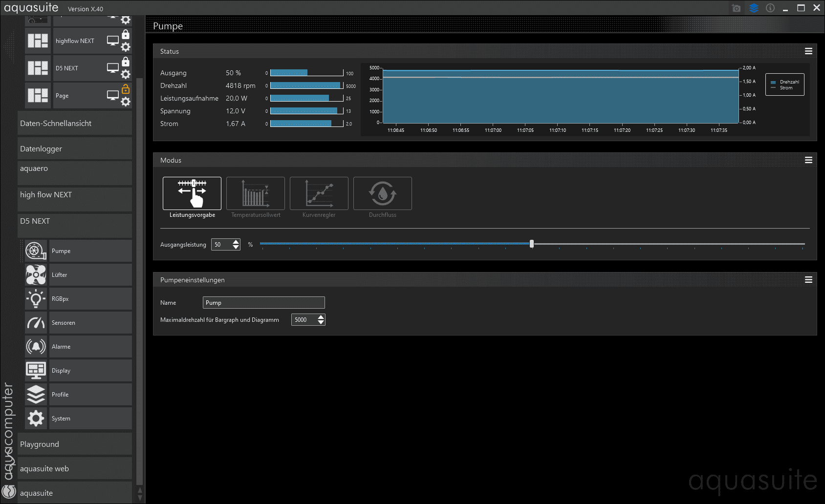Expand the high flow NEXT section
This screenshot has width=825, height=504.
[x=75, y=199]
